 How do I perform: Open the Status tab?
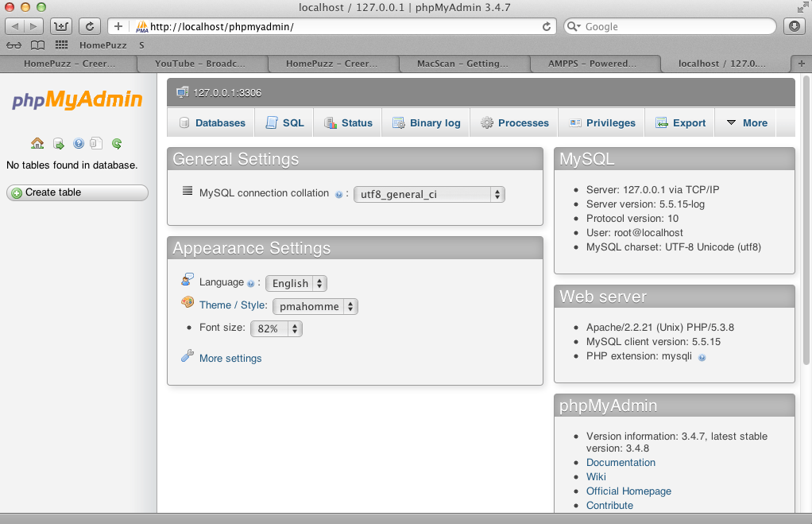[x=348, y=122]
